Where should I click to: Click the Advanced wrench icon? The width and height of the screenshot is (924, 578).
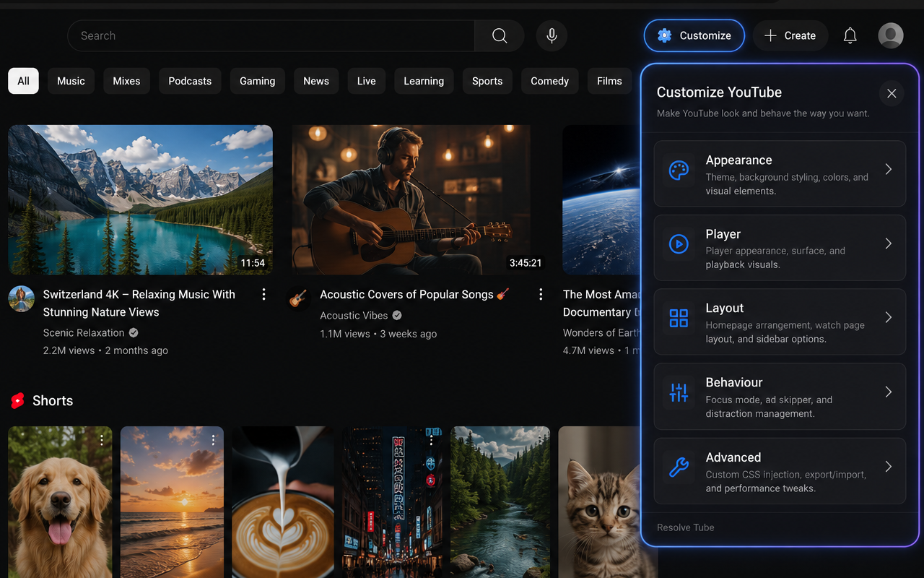(x=679, y=467)
